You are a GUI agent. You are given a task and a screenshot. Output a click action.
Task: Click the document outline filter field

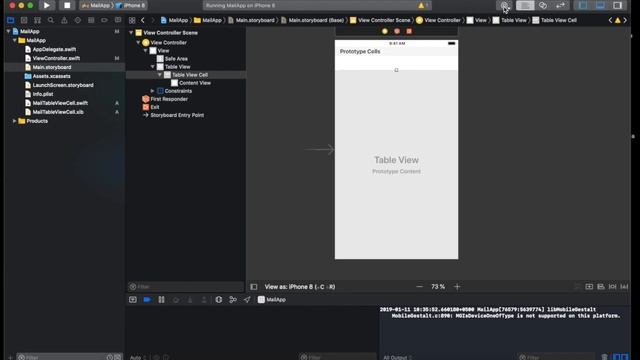[x=186, y=287]
